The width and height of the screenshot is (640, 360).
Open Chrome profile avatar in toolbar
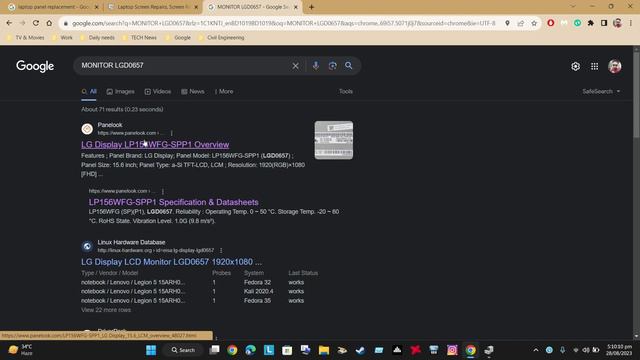click(617, 23)
